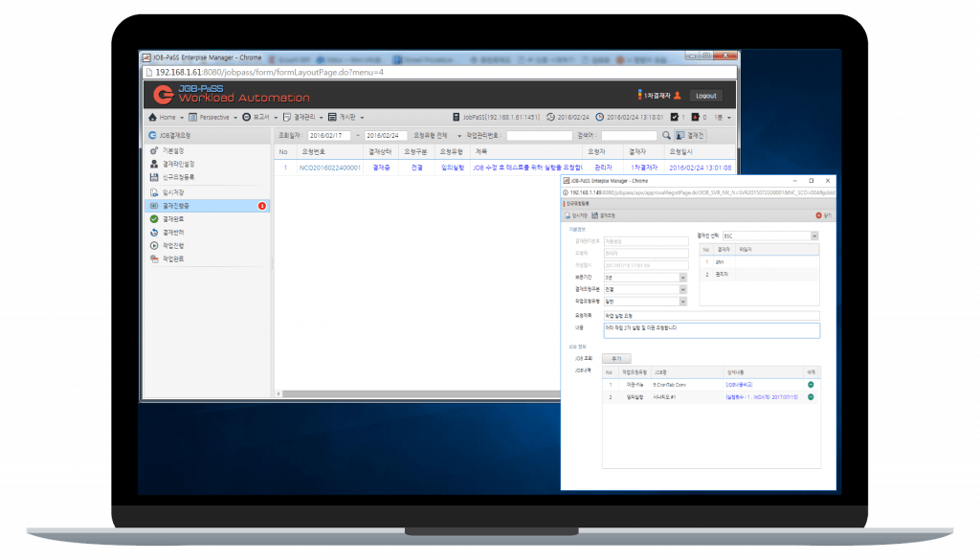Click the 추가 button in JOB 조회
The height and width of the screenshot is (560, 980).
click(616, 359)
